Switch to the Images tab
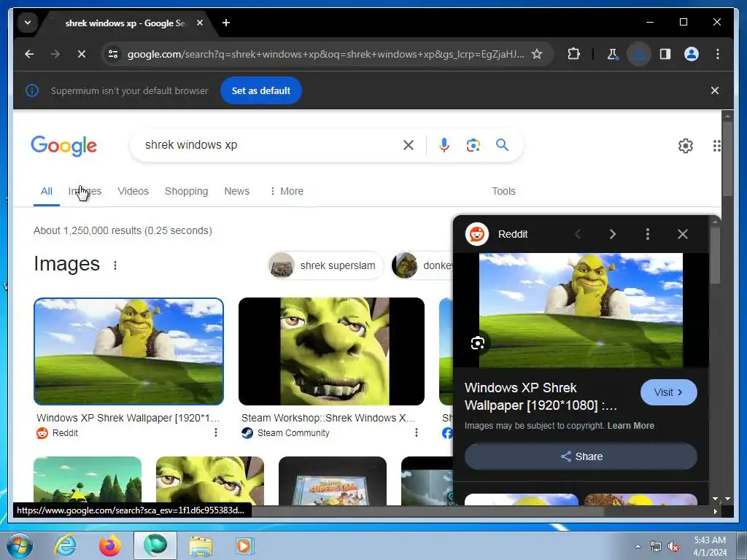This screenshot has width=747, height=560. tap(85, 191)
